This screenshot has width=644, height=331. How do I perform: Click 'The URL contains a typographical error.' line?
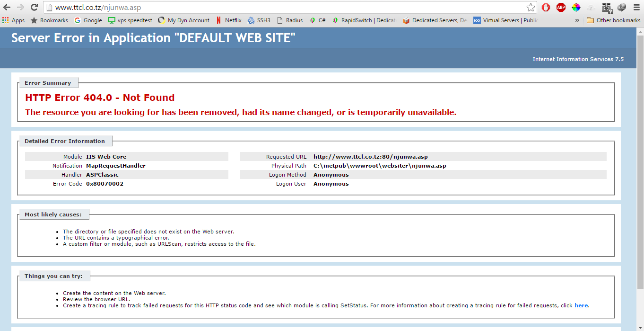(116, 238)
